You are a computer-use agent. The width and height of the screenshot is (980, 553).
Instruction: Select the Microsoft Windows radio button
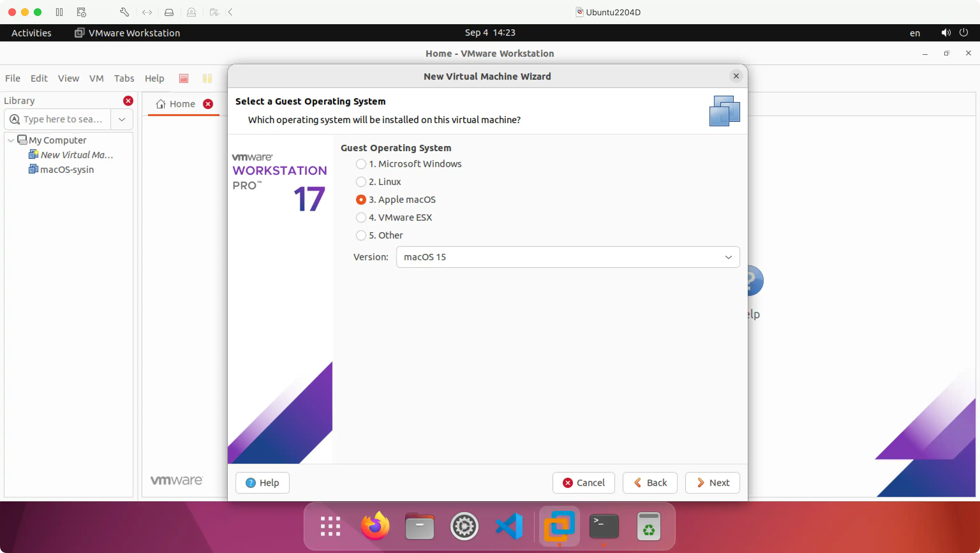pos(361,164)
